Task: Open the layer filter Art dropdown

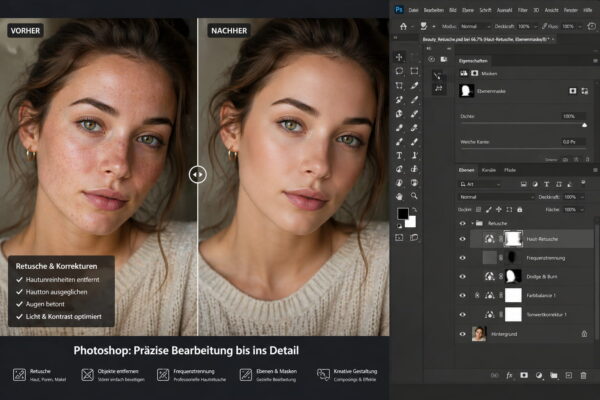Action: (x=480, y=184)
